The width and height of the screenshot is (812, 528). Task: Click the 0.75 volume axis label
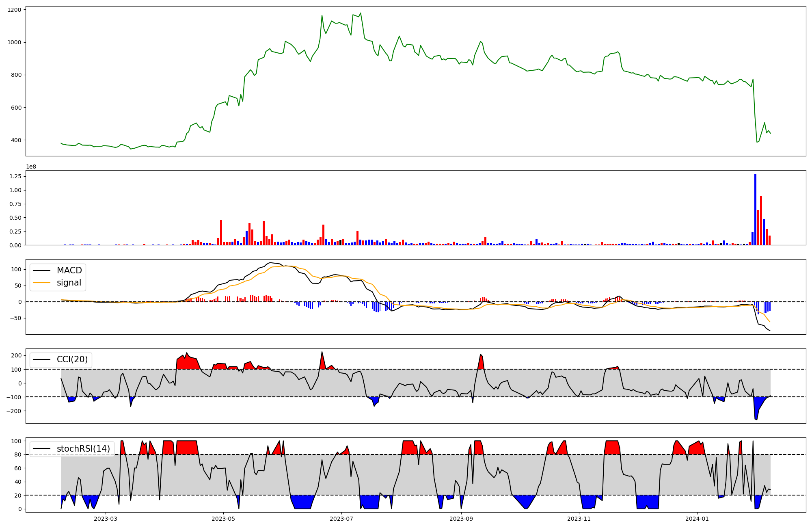coord(15,204)
